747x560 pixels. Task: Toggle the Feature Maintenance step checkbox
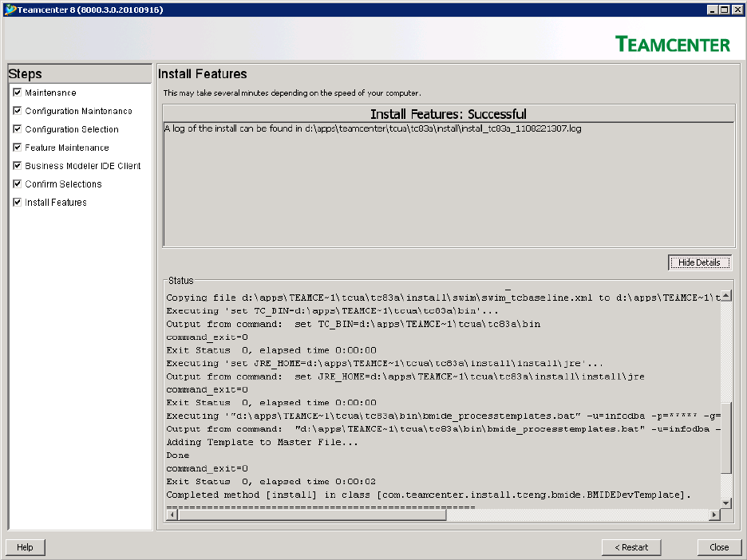tap(17, 148)
